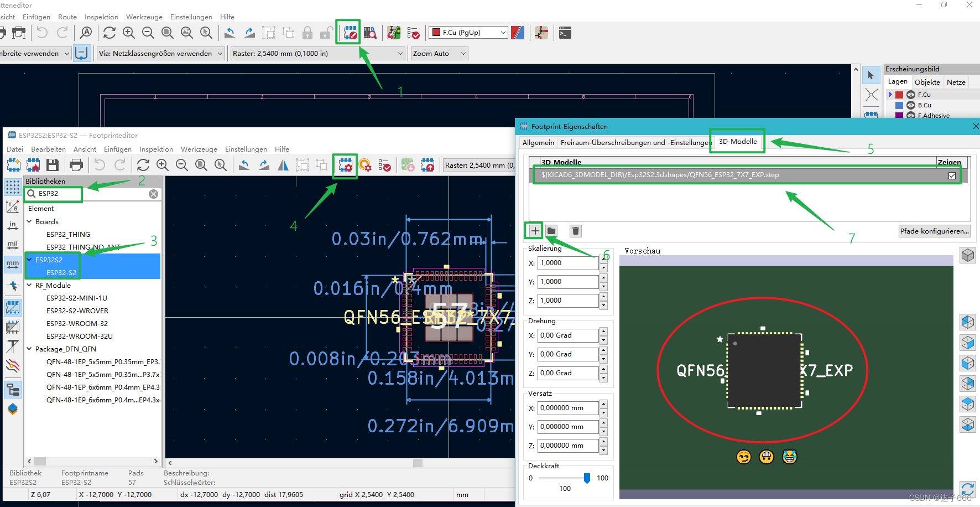Select ESP32-WROOM-32 footprint in tree
980x507 pixels.
coord(77,324)
